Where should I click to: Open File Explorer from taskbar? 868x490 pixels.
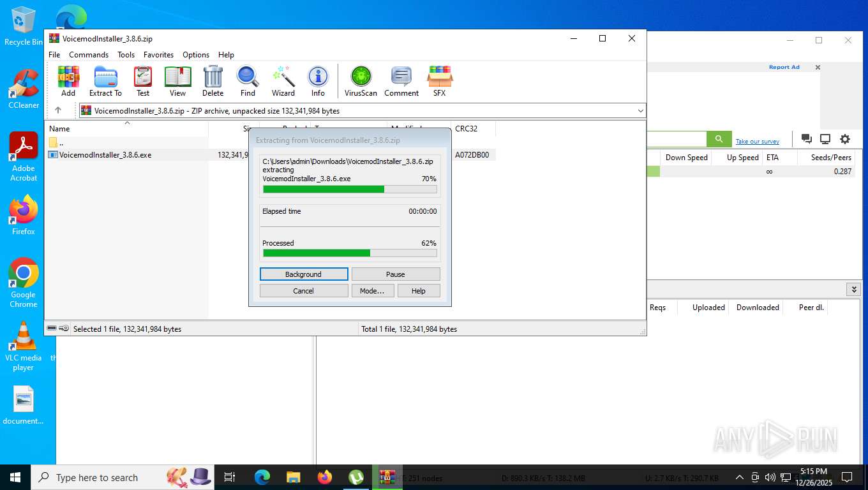294,477
